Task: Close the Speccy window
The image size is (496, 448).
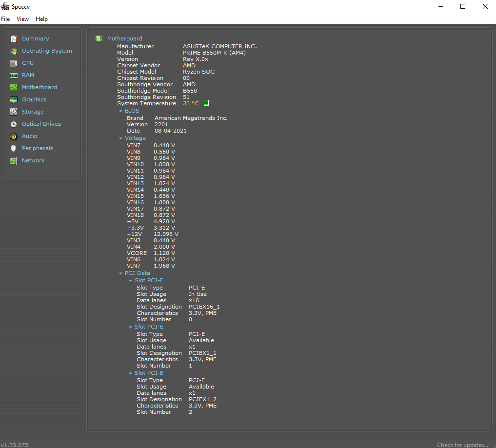Action: [485, 7]
